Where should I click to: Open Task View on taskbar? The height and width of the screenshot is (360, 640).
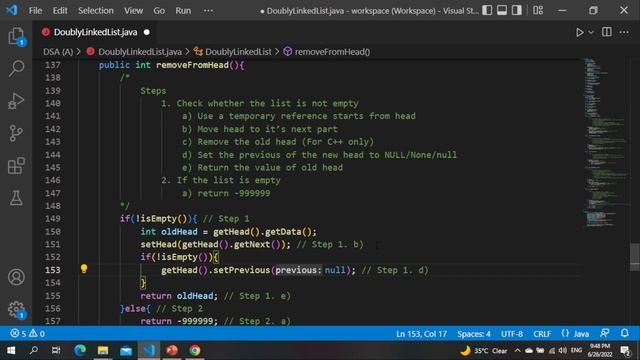click(x=56, y=350)
